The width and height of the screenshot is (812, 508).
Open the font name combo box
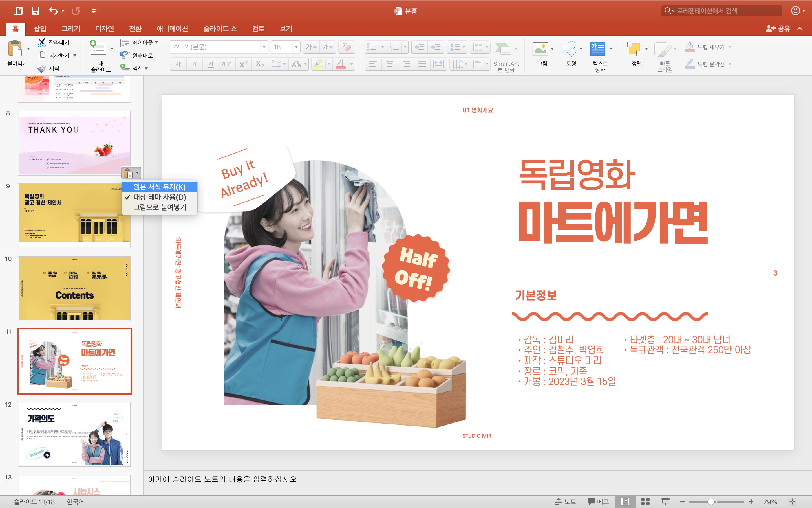218,47
